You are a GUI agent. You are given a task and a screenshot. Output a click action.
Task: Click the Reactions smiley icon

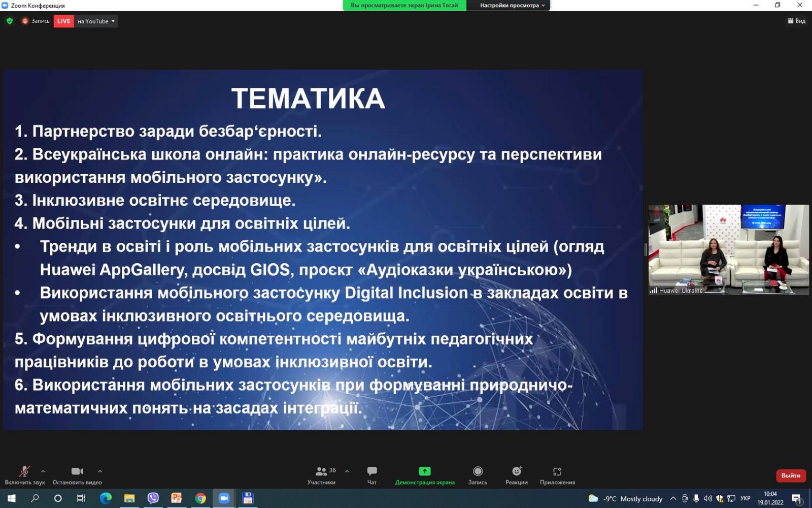click(x=516, y=471)
